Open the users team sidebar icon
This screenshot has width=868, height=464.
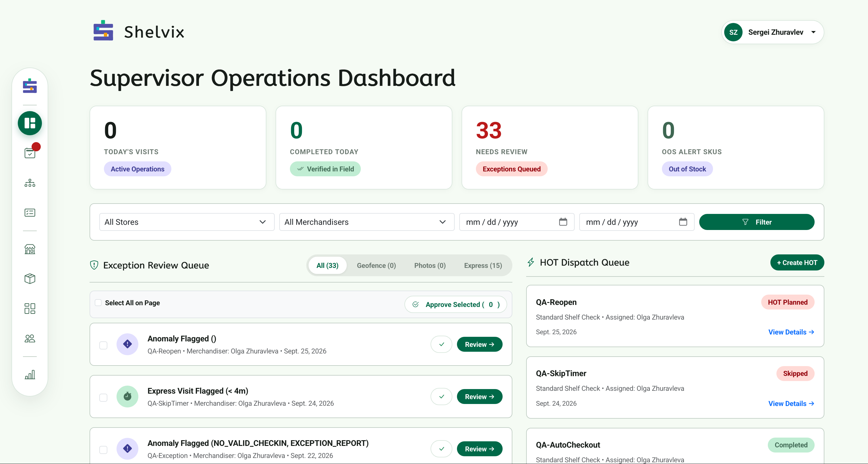pyautogui.click(x=30, y=338)
